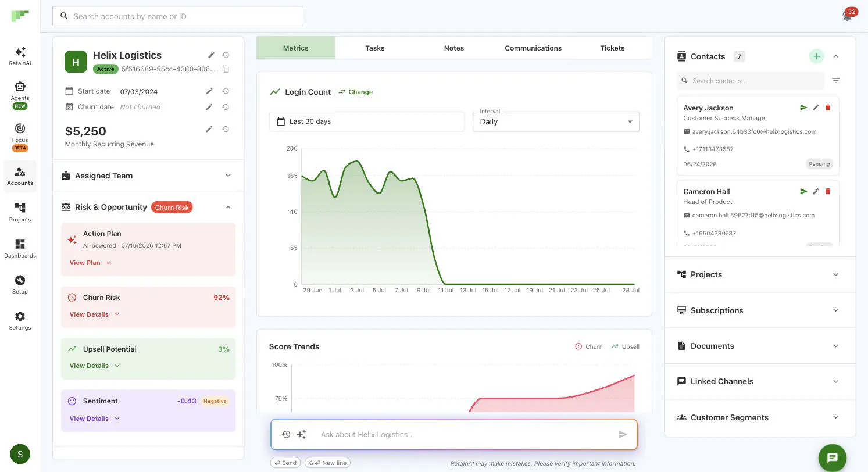Switch to the Notes tab

point(454,48)
